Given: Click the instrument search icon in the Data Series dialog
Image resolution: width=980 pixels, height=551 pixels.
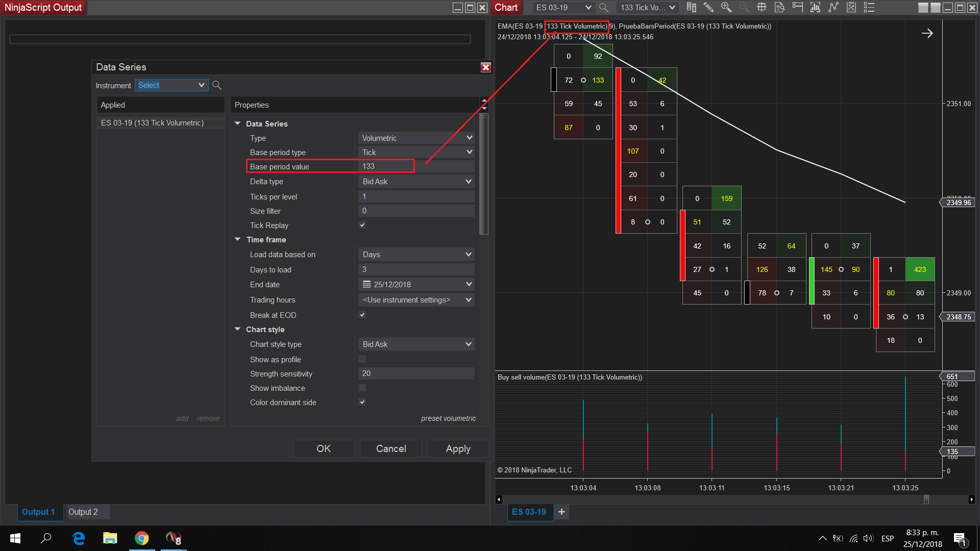Looking at the screenshot, I should pyautogui.click(x=217, y=85).
